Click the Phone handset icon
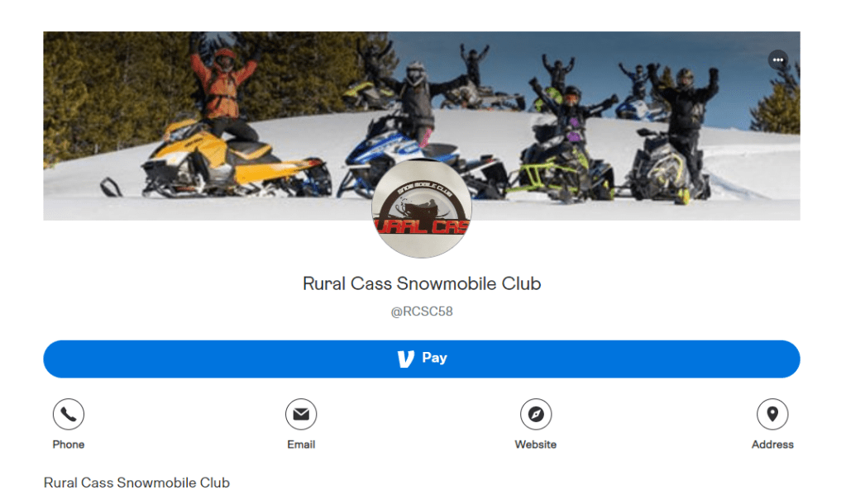The image size is (846, 504). (x=69, y=414)
